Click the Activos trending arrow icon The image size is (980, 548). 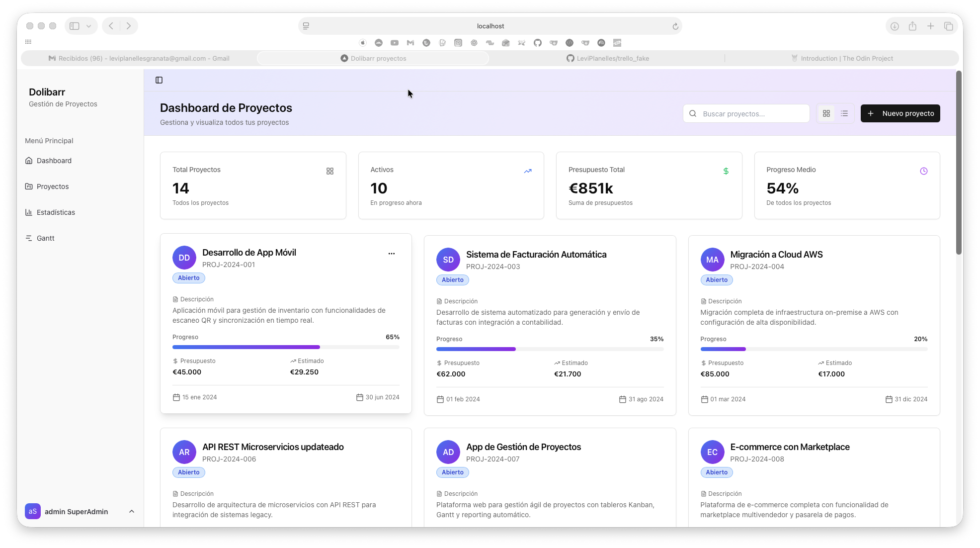(x=528, y=171)
